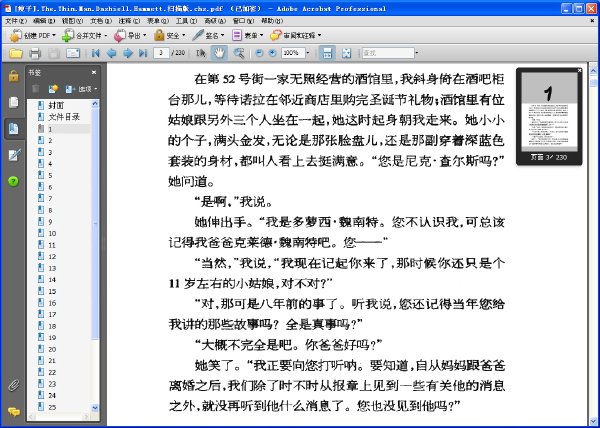Open the 注释 menu
The width and height of the screenshot is (600, 428).
click(129, 21)
